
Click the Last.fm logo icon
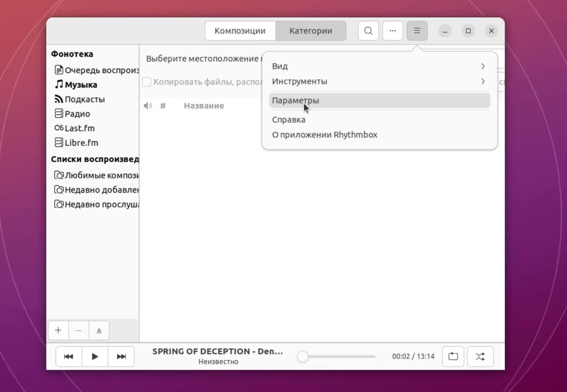pyautogui.click(x=59, y=128)
